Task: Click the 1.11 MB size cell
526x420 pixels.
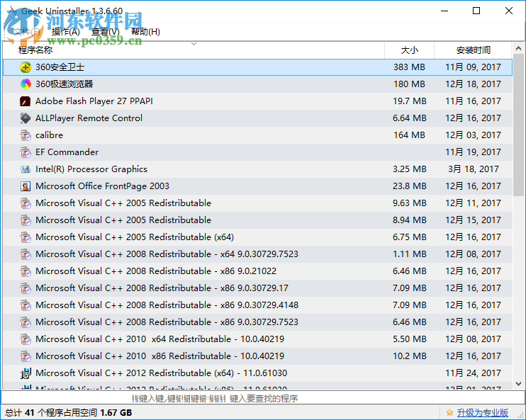Action: point(410,254)
